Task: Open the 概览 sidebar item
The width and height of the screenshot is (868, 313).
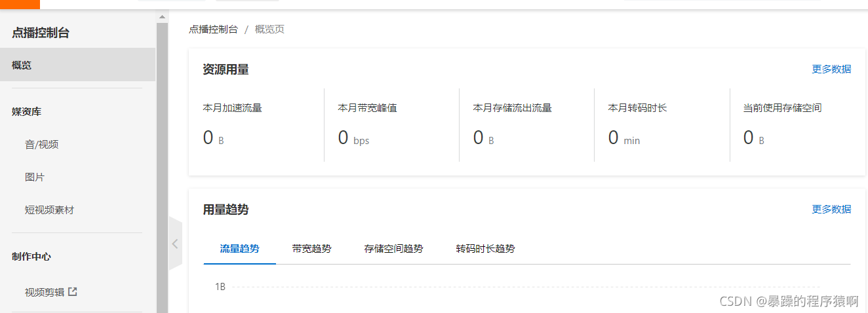Action: tap(77, 65)
